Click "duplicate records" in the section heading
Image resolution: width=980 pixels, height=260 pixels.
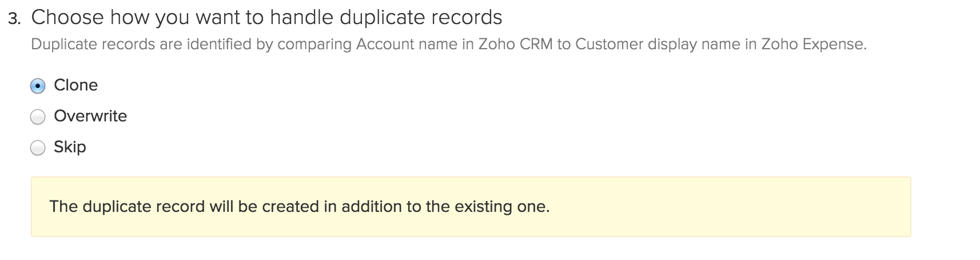[421, 18]
